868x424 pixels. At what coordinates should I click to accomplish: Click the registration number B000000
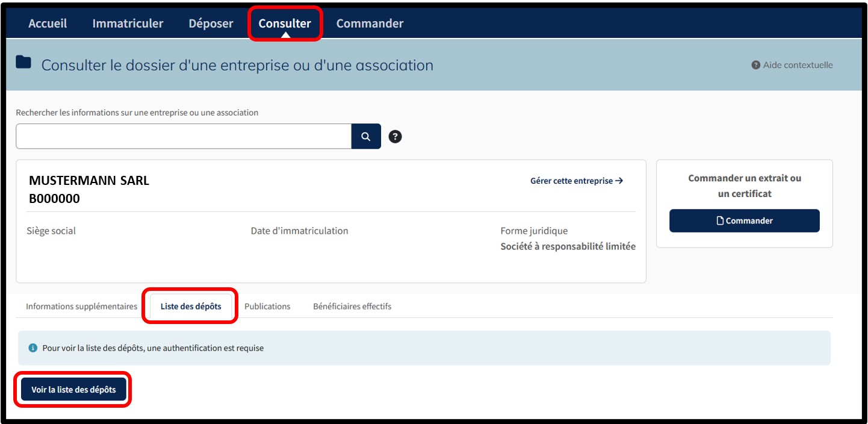coord(54,199)
